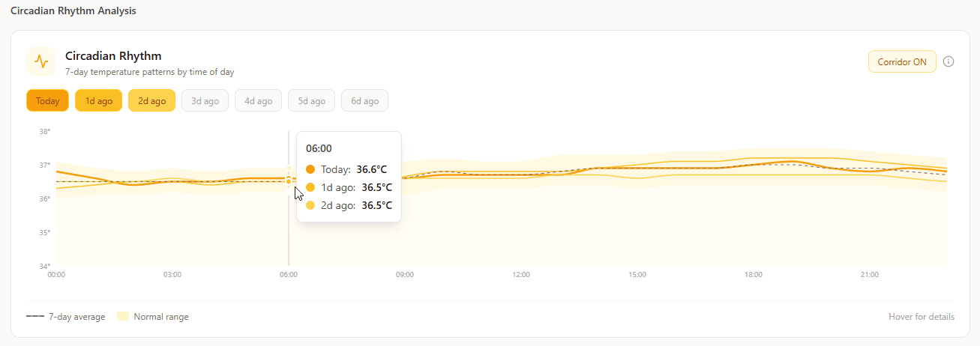Enable the 3d ago series
This screenshot has height=346, width=980.
click(x=205, y=100)
